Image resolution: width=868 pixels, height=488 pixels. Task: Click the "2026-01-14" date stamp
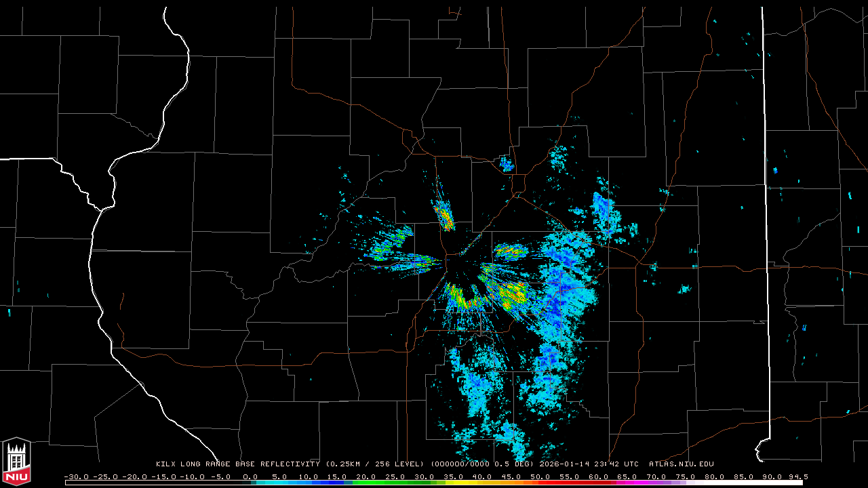(564, 464)
